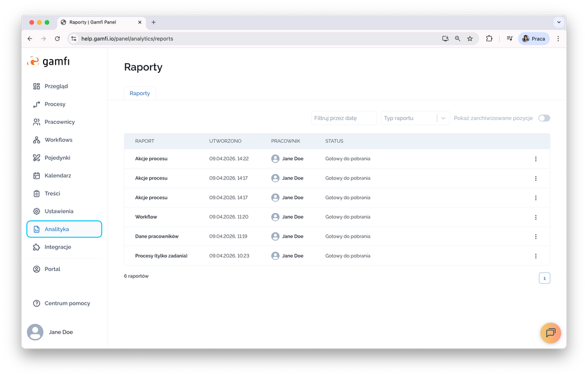Open the Portal link in sidebar

click(52, 269)
